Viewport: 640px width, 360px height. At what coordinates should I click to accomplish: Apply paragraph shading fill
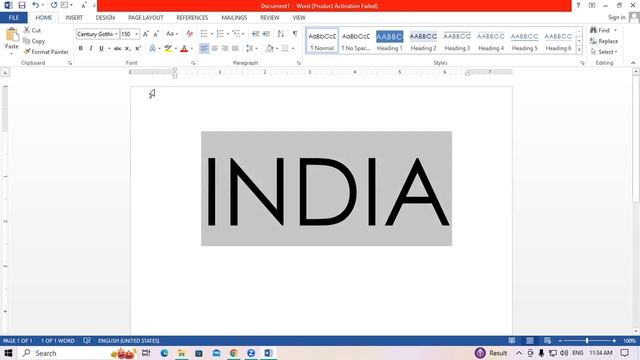269,49
